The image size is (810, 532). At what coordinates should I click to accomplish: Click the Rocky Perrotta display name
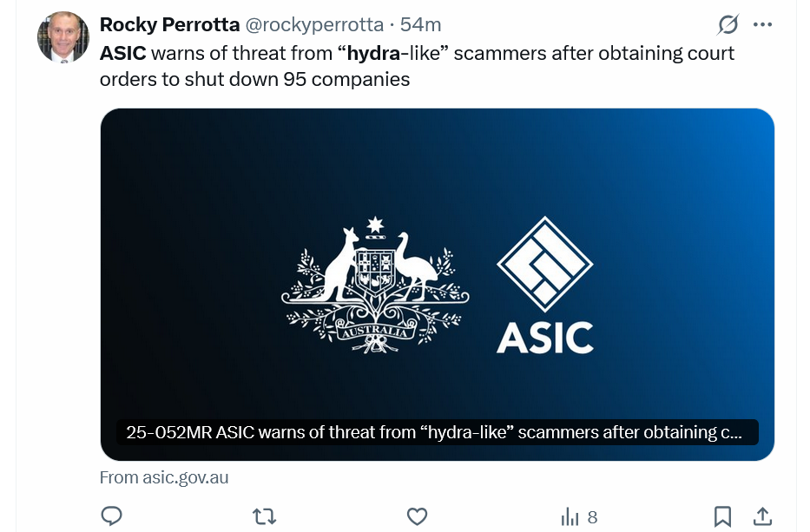169,24
